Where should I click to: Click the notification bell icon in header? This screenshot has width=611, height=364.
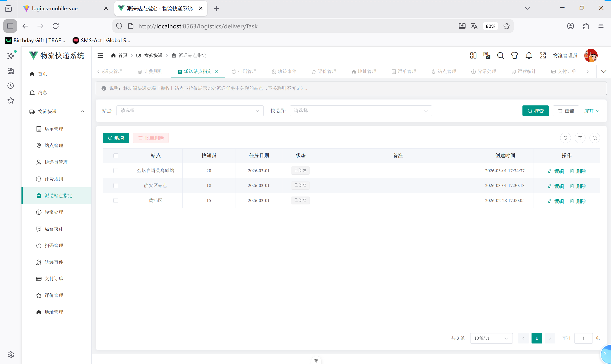[529, 55]
